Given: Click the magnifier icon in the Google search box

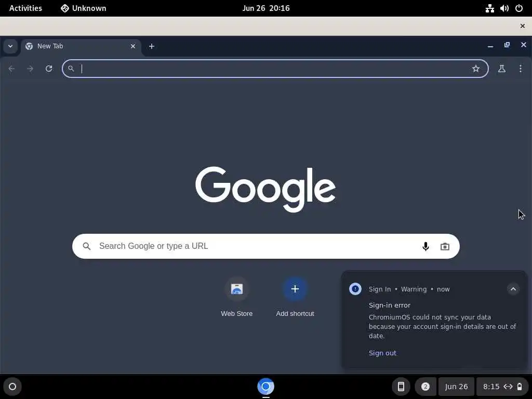Looking at the screenshot, I should click(x=87, y=246).
